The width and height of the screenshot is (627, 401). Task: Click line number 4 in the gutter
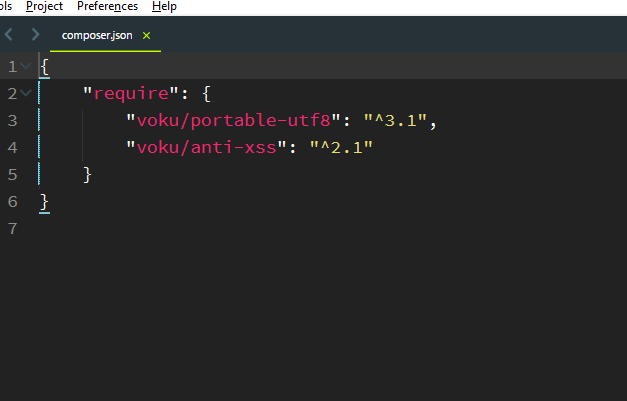[x=12, y=148]
